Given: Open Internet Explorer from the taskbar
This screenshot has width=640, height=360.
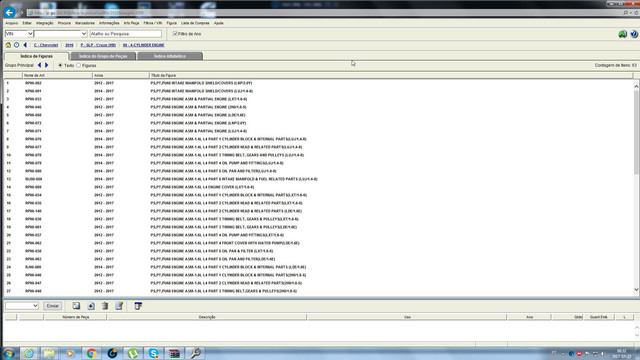Looking at the screenshot, I should click(x=29, y=353).
